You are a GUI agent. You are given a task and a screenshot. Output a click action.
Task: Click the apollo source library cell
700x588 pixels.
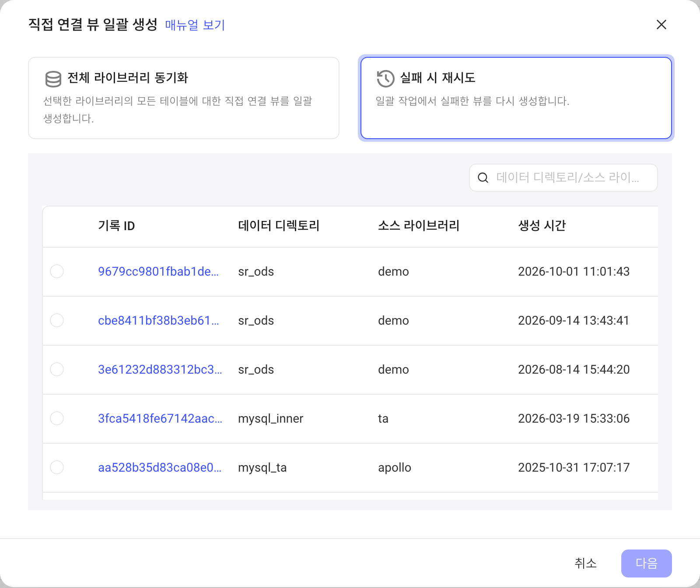pyautogui.click(x=395, y=467)
